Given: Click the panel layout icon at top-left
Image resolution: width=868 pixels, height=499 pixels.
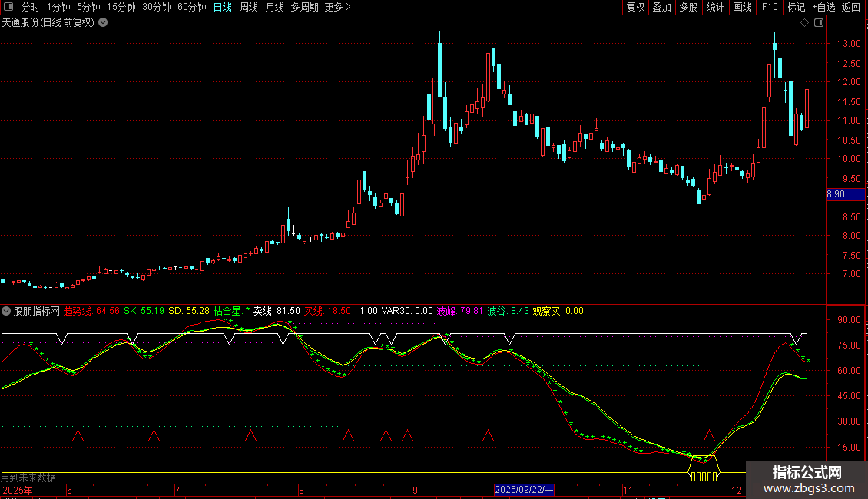Looking at the screenshot, I should pos(8,7).
